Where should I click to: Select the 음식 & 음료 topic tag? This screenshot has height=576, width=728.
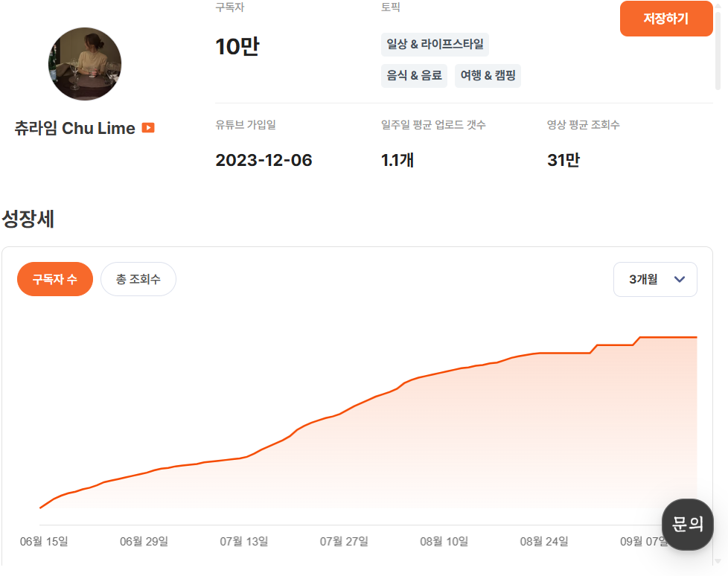(x=414, y=75)
